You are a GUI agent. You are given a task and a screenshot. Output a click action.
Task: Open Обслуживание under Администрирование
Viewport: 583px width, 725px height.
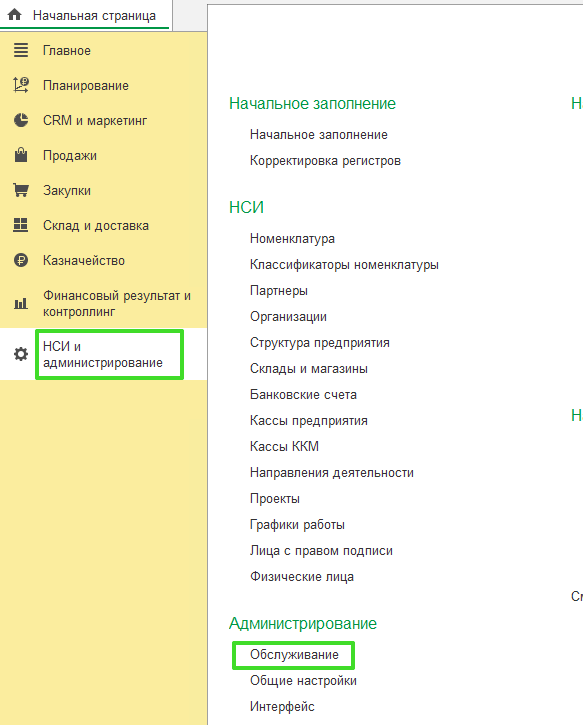tap(294, 655)
